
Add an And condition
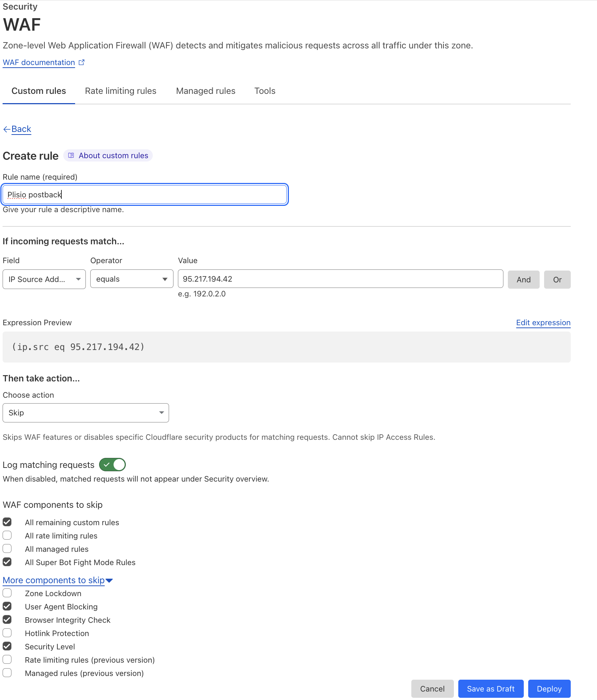(524, 280)
